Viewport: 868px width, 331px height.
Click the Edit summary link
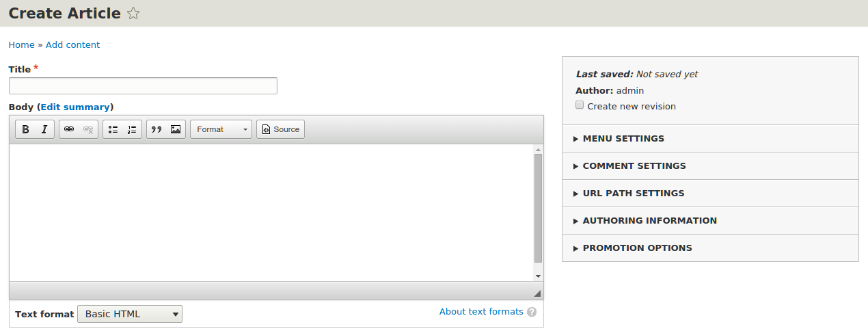coord(75,107)
